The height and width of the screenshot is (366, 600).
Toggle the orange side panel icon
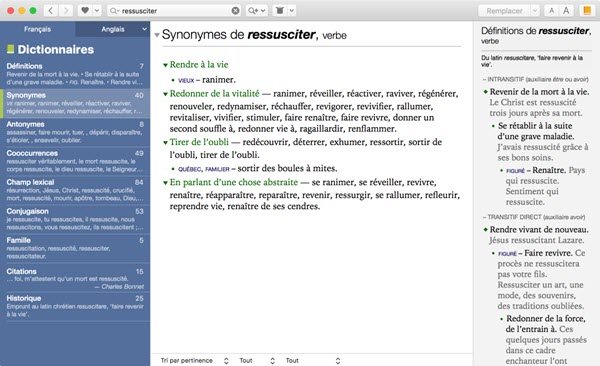click(587, 11)
